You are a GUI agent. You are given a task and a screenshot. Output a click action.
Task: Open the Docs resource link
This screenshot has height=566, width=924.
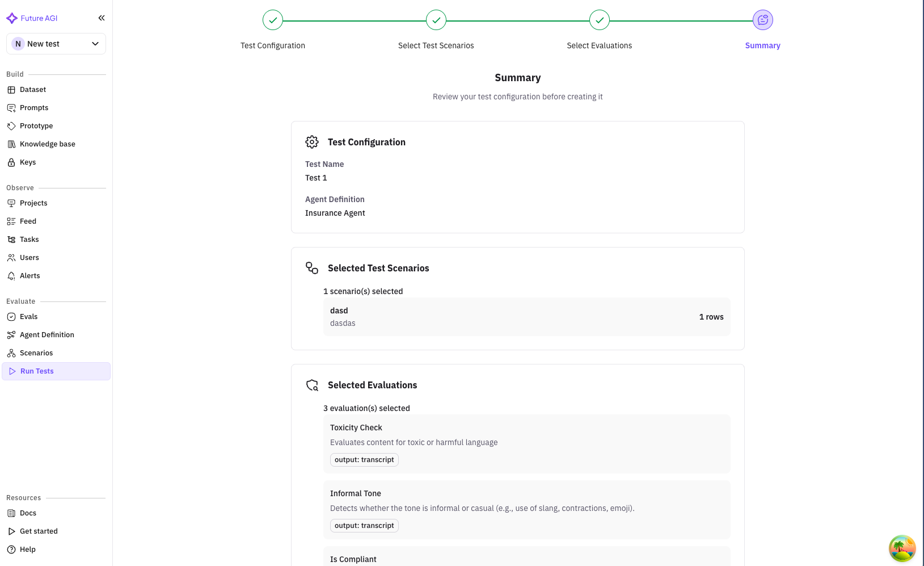28,513
